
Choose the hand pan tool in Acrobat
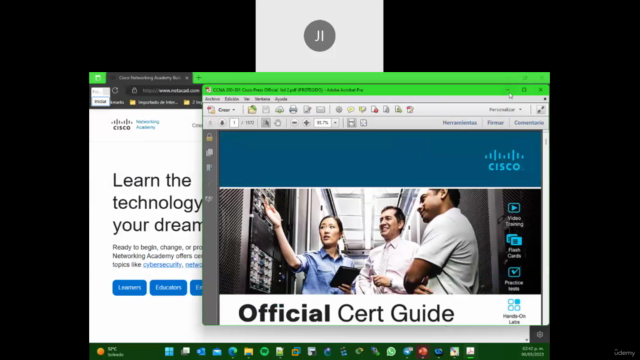[278, 123]
